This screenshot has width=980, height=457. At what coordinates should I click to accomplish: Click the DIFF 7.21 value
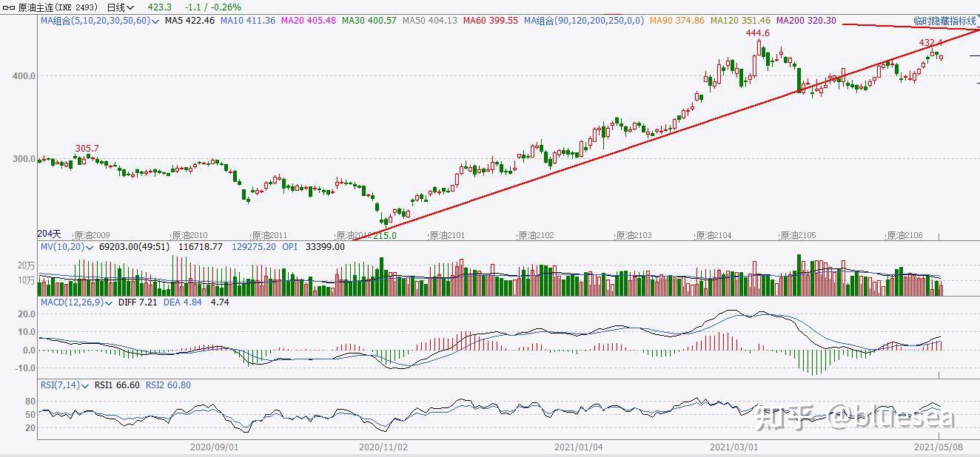138,302
